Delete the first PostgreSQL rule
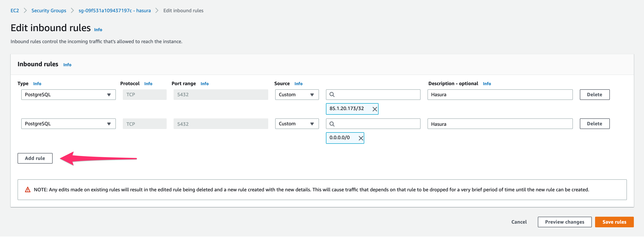 (595, 95)
